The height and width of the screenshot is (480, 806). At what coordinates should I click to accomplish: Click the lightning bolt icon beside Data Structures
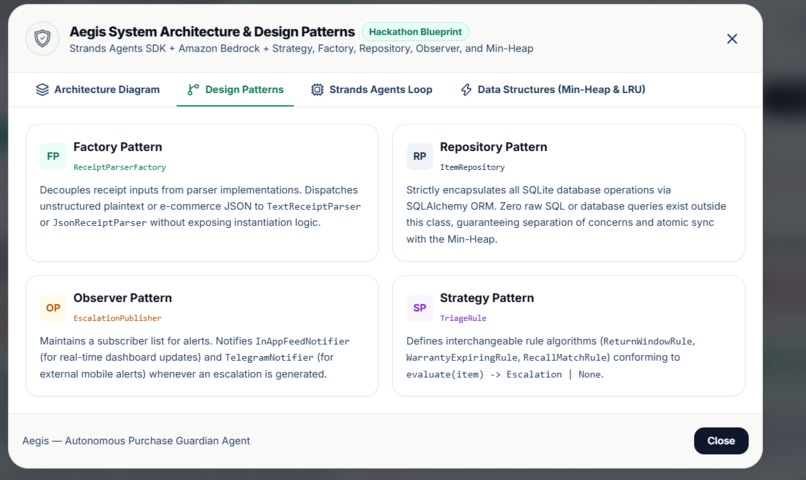pyautogui.click(x=466, y=89)
